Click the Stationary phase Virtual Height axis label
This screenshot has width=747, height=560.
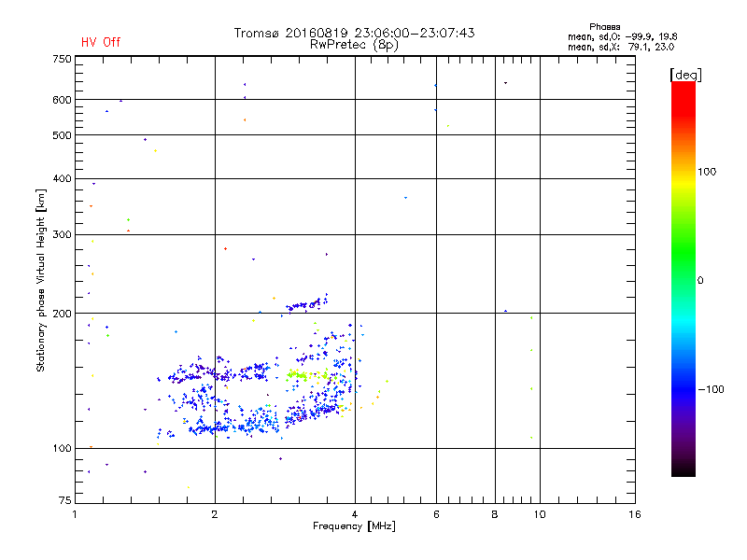[41, 281]
